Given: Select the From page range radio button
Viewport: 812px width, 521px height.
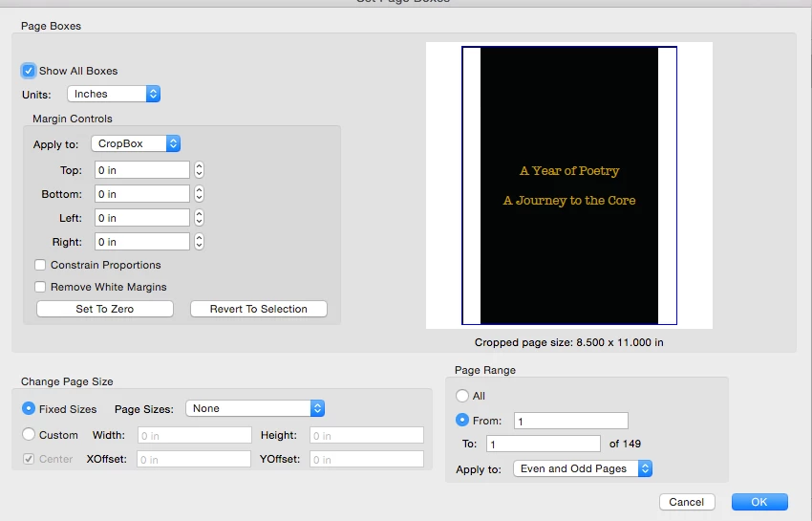Looking at the screenshot, I should (x=462, y=420).
